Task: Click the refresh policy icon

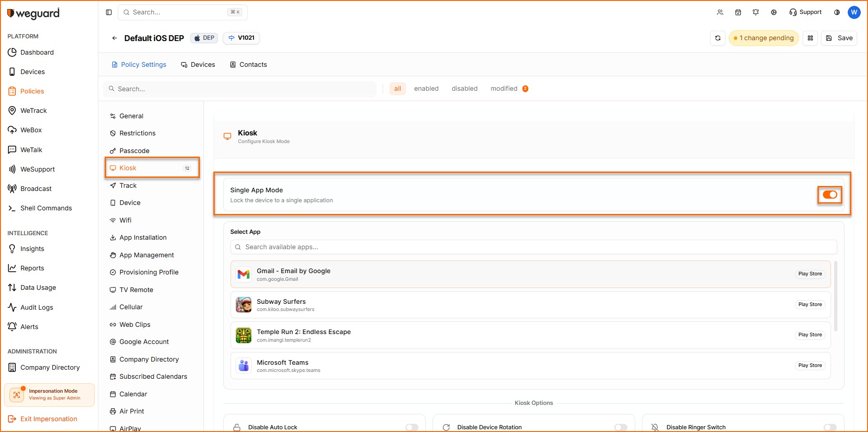Action: [x=718, y=38]
